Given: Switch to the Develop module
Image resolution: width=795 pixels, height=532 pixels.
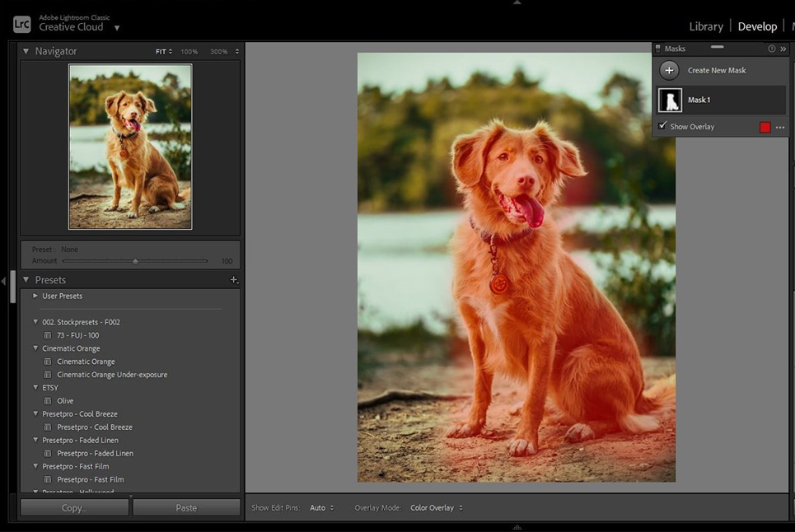Looking at the screenshot, I should click(x=757, y=26).
